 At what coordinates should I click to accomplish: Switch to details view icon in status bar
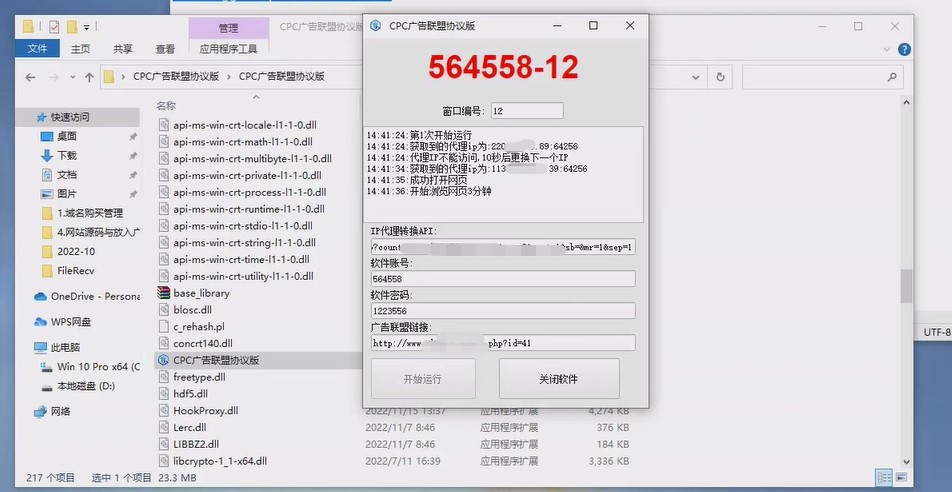[885, 477]
